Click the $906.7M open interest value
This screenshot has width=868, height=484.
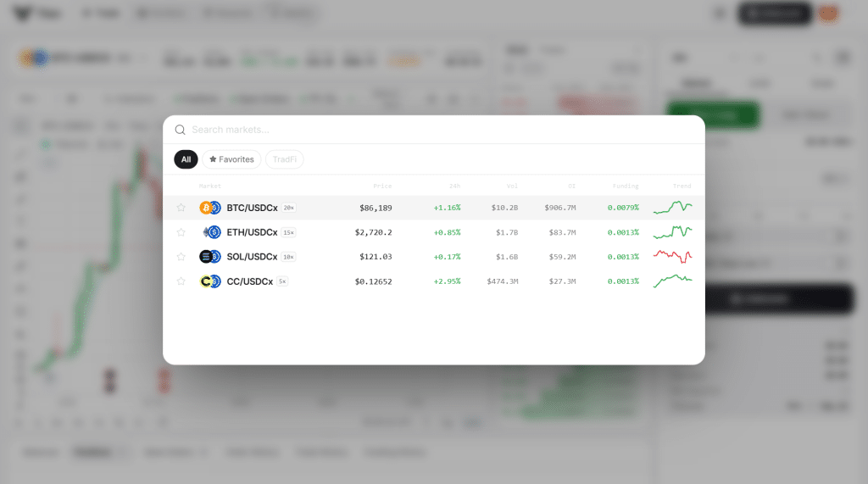coord(560,208)
